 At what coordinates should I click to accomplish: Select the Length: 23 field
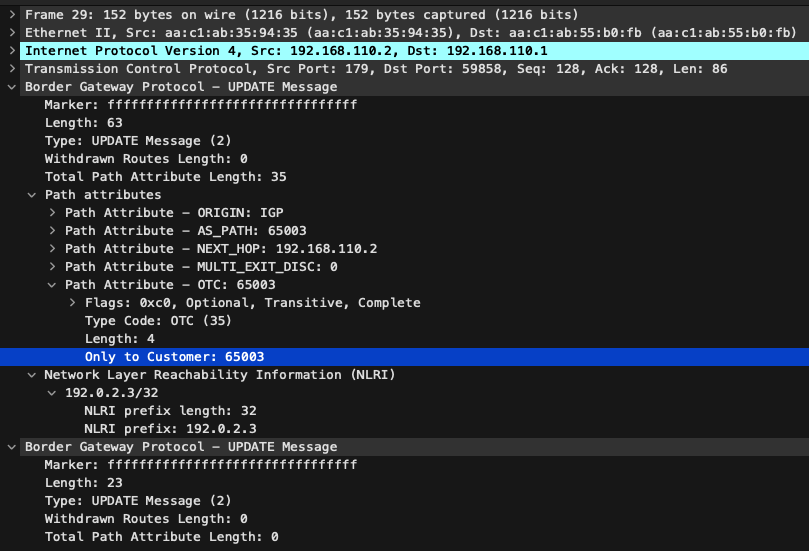pos(84,483)
